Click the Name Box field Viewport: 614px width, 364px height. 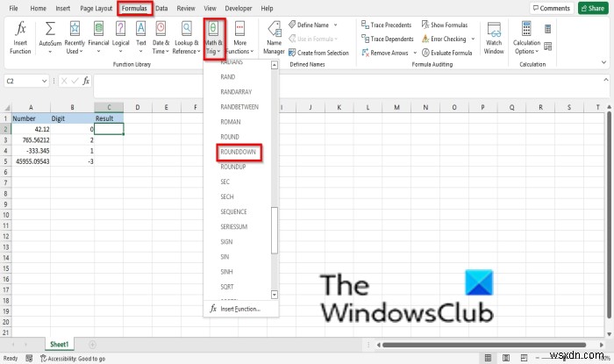22,81
